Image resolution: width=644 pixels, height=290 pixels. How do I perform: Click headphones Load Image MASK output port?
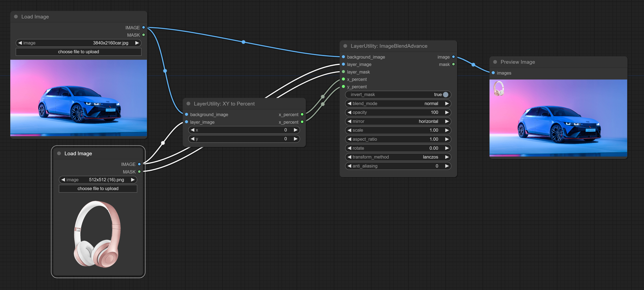139,172
